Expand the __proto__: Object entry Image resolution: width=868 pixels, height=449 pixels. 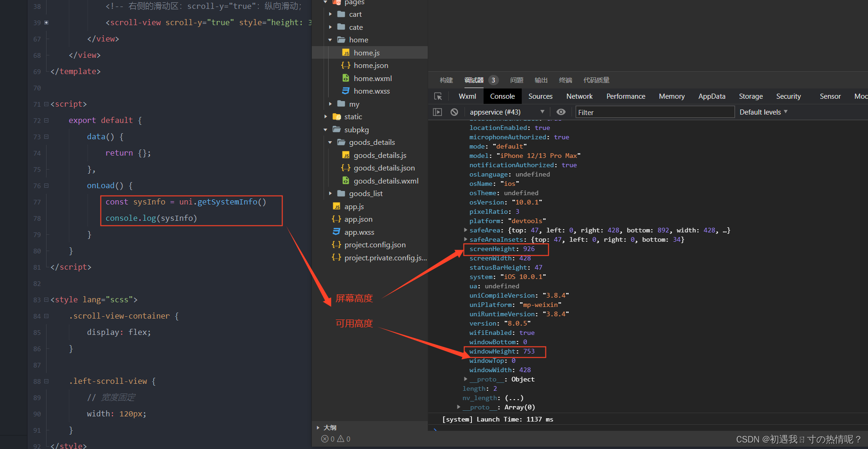click(x=465, y=379)
